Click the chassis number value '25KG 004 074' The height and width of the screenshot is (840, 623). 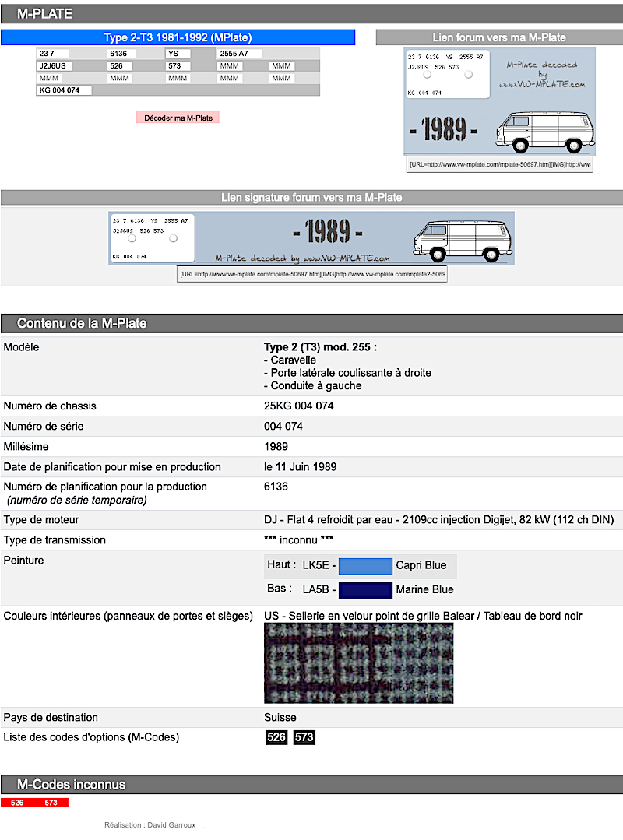299,406
